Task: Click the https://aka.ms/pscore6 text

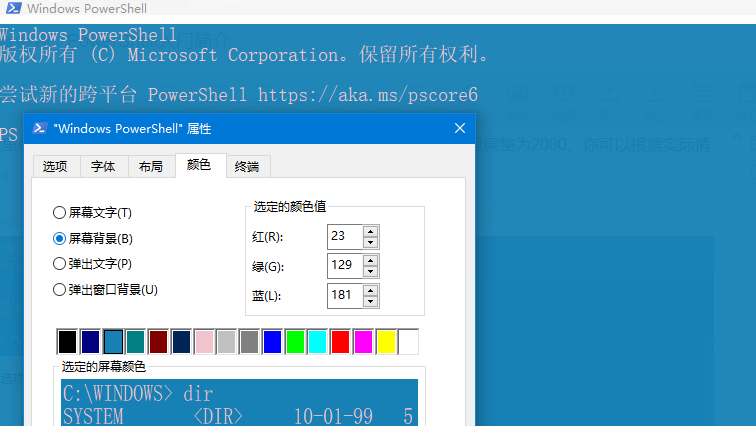Action: click(x=367, y=94)
